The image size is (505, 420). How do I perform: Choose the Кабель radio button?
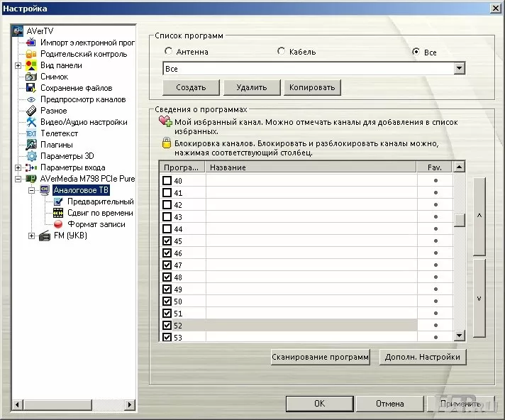pyautogui.click(x=282, y=52)
